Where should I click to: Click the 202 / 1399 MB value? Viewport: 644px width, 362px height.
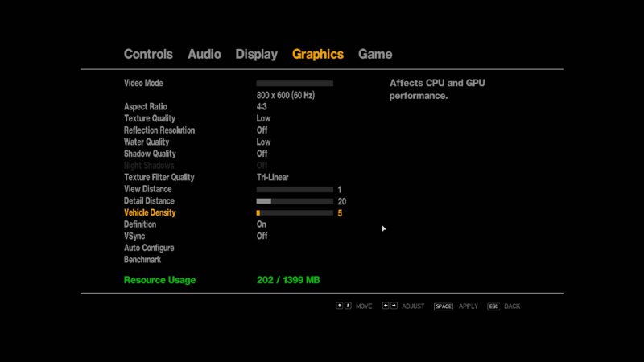coord(288,280)
